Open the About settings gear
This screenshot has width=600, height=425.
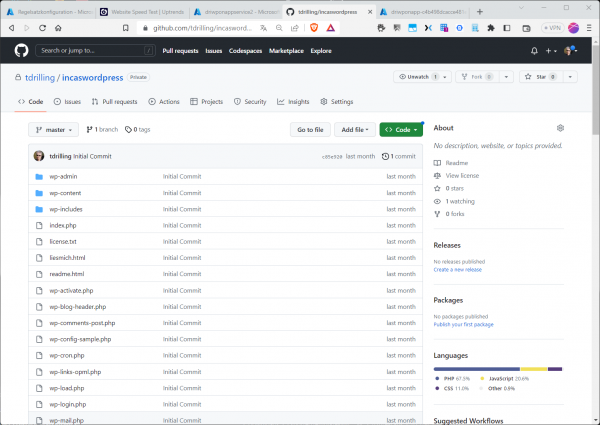(560, 128)
